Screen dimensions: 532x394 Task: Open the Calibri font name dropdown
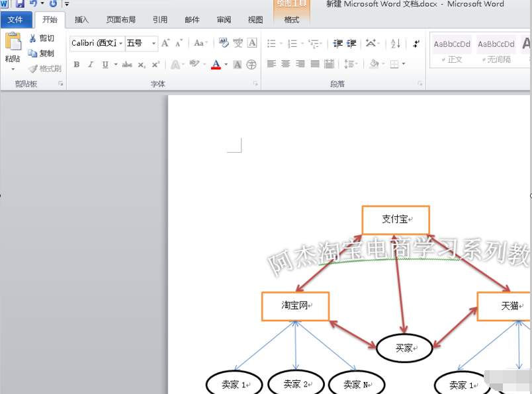[x=121, y=44]
